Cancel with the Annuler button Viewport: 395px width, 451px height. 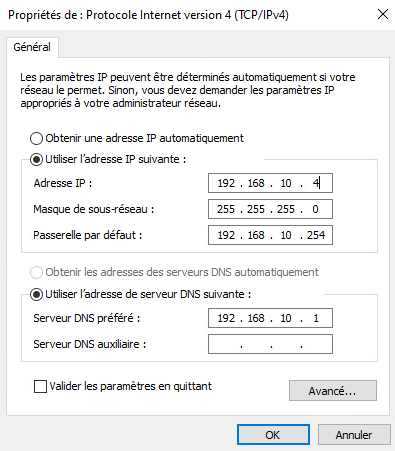[x=354, y=435]
